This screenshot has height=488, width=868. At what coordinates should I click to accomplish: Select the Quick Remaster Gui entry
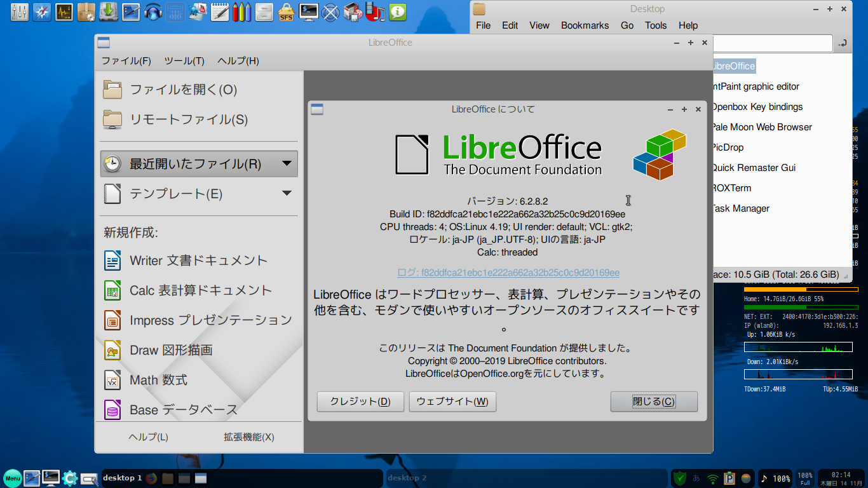tap(754, 168)
